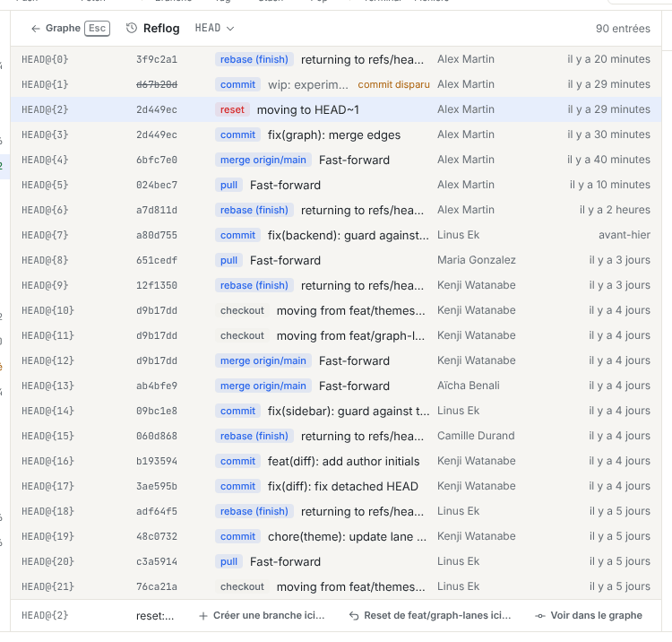Click hash 024bec7
The width and height of the screenshot is (672, 642).
tap(157, 185)
